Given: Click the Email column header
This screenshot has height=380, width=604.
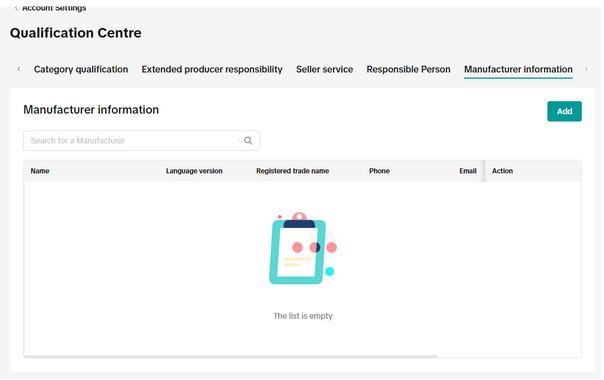Looking at the screenshot, I should (x=468, y=171).
